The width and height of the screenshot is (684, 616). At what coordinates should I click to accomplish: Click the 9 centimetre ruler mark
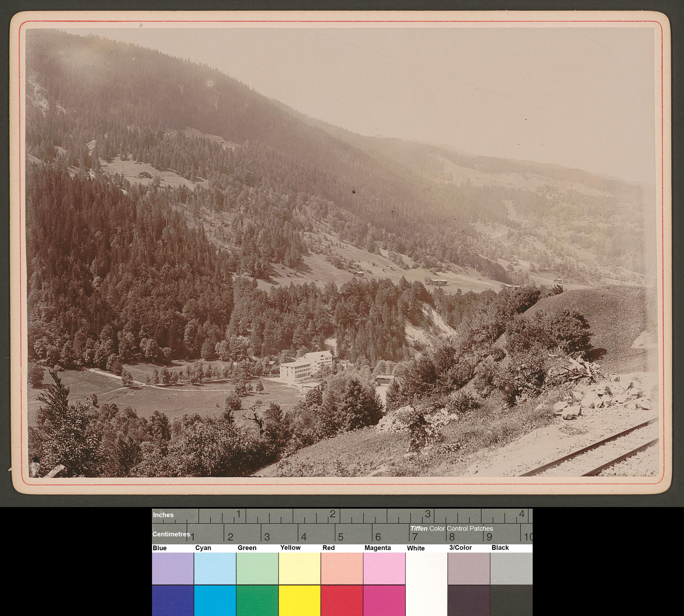click(489, 537)
